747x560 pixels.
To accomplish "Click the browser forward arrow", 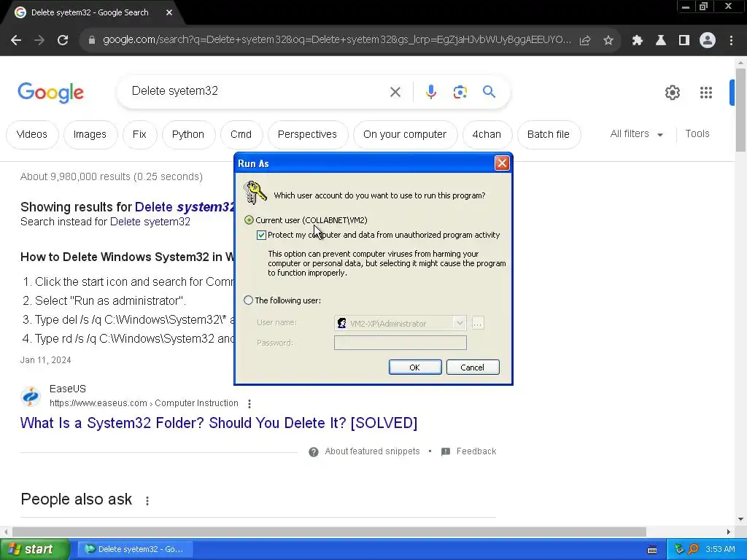I will [x=39, y=41].
